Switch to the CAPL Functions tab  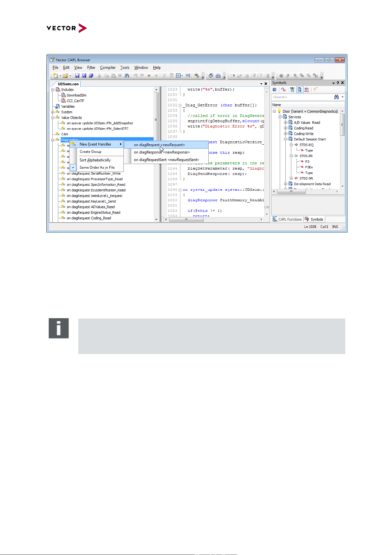tap(287, 219)
